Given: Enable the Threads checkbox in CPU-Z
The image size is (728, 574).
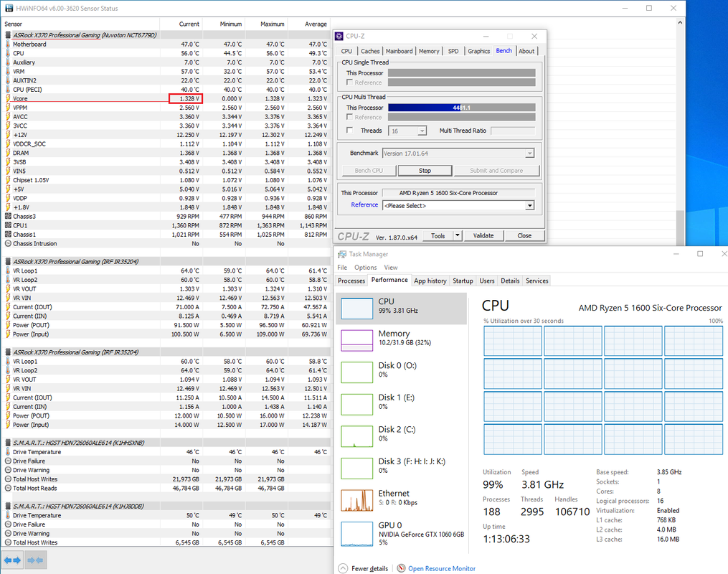Looking at the screenshot, I should 349,131.
